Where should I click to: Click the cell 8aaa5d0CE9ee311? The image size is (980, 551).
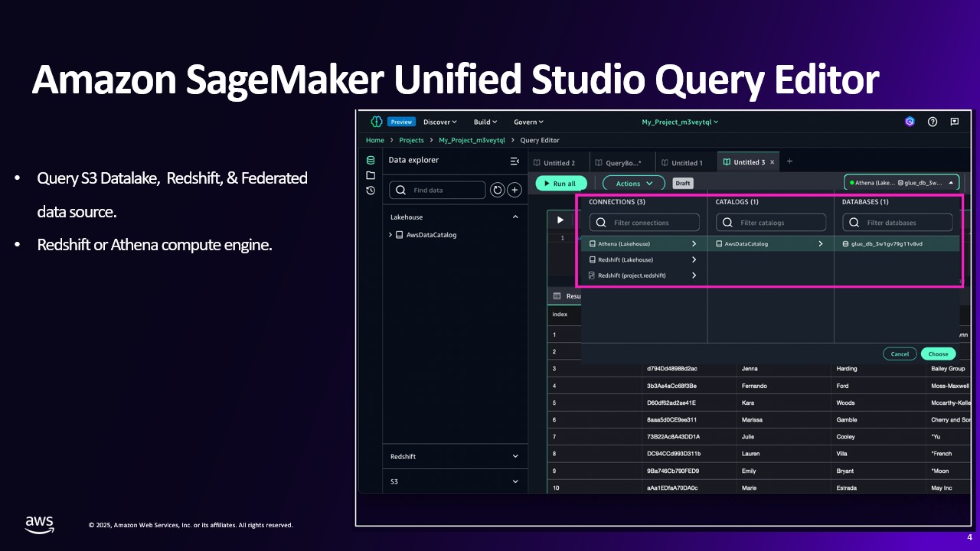click(x=672, y=420)
